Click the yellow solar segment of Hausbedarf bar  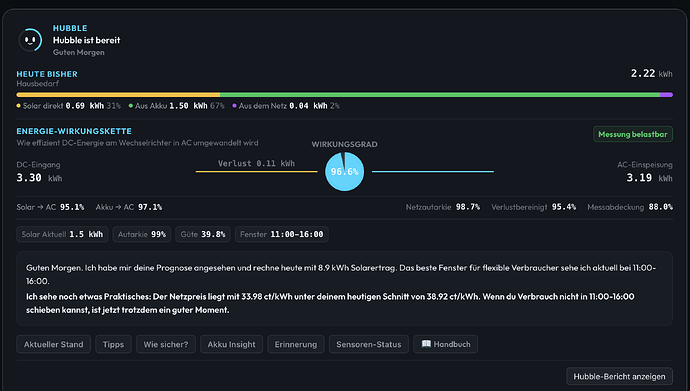pyautogui.click(x=118, y=95)
